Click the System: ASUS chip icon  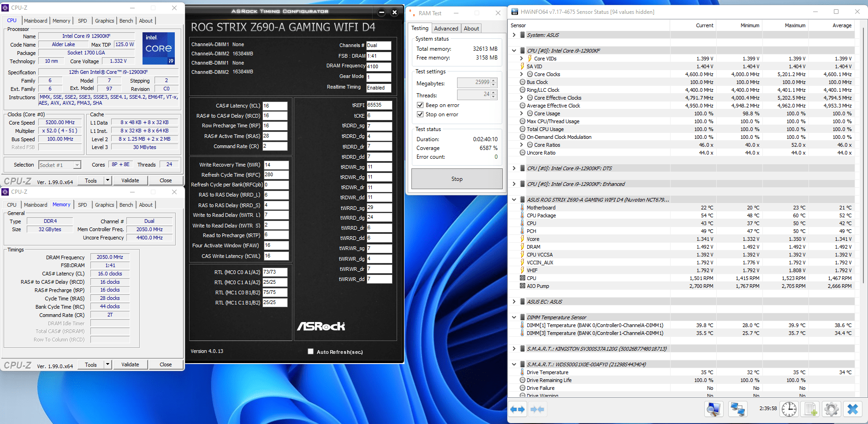point(523,35)
